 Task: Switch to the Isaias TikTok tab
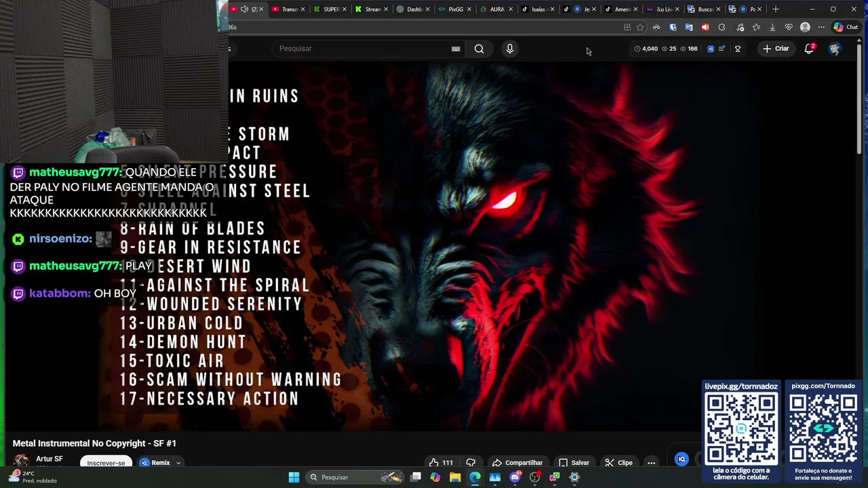tap(537, 9)
